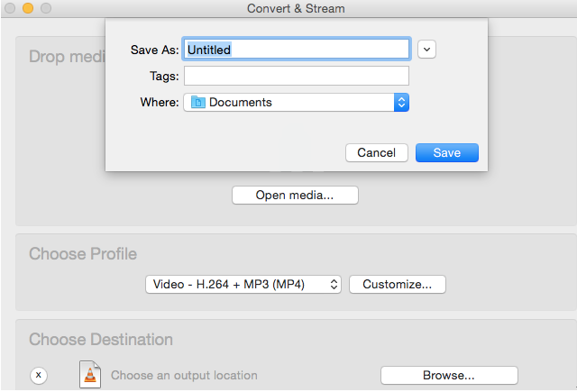Image resolution: width=577 pixels, height=392 pixels.
Task: Open profile settings with Customize...
Action: 397,284
